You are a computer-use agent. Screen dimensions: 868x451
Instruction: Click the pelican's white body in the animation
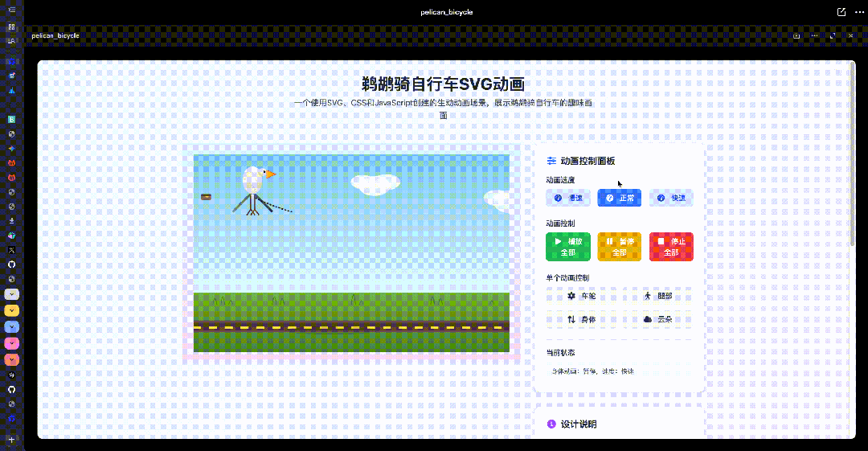point(253,180)
